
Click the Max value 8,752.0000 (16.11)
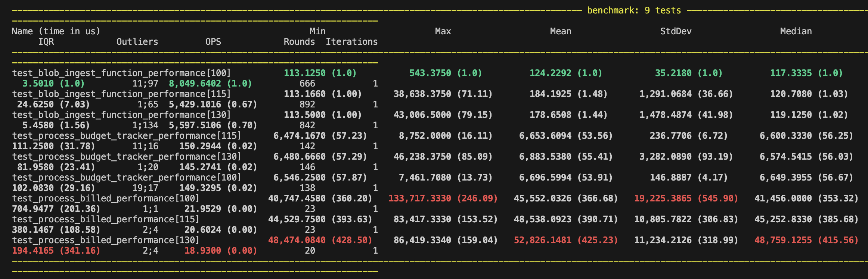coord(446,136)
